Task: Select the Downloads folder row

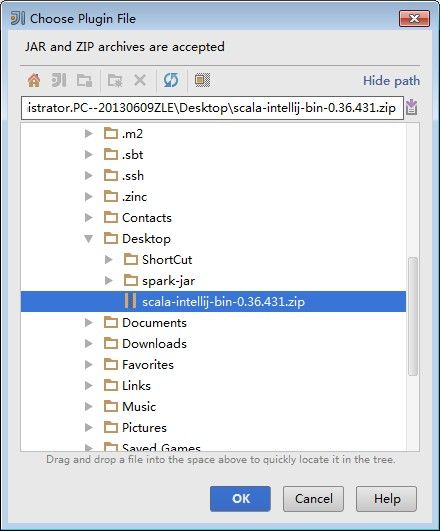Action: [213, 343]
